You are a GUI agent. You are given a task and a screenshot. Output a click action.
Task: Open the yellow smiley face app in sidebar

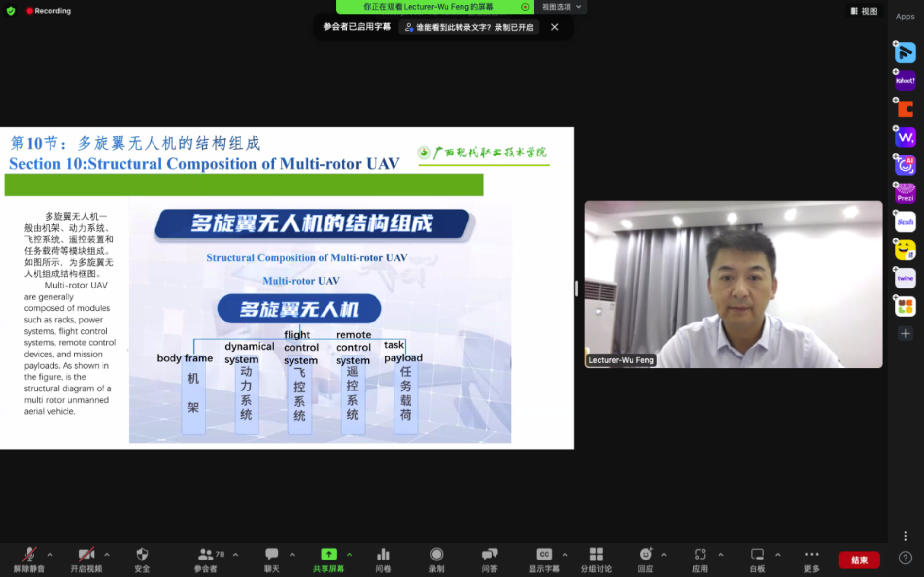[905, 250]
